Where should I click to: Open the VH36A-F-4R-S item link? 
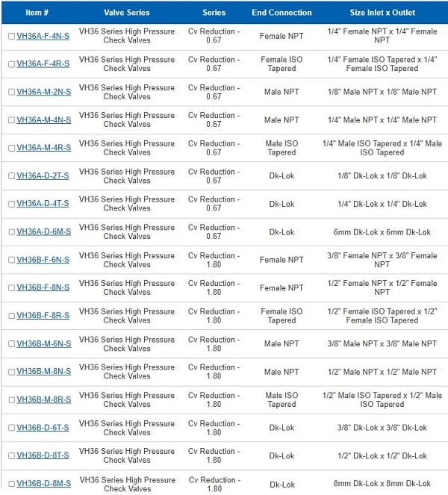(43, 63)
